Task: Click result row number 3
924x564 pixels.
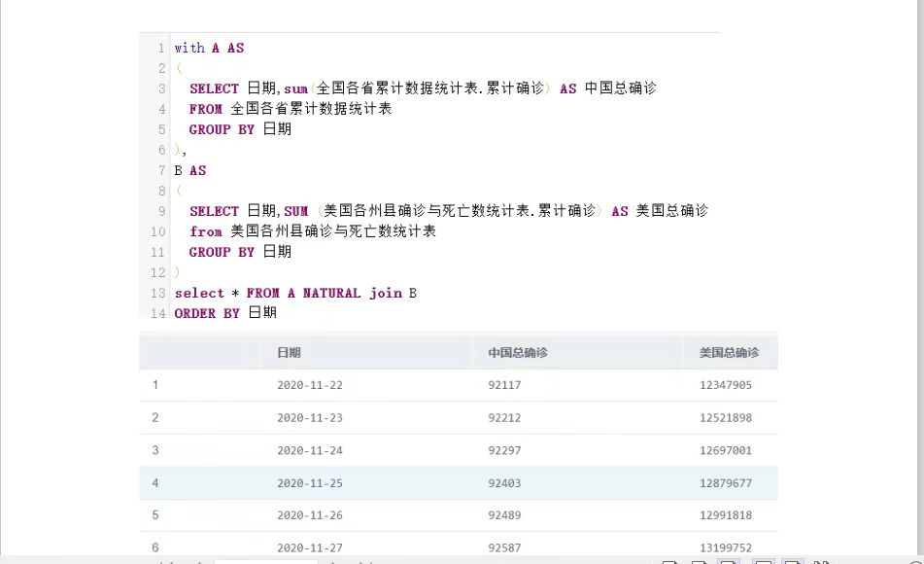Action: [155, 451]
